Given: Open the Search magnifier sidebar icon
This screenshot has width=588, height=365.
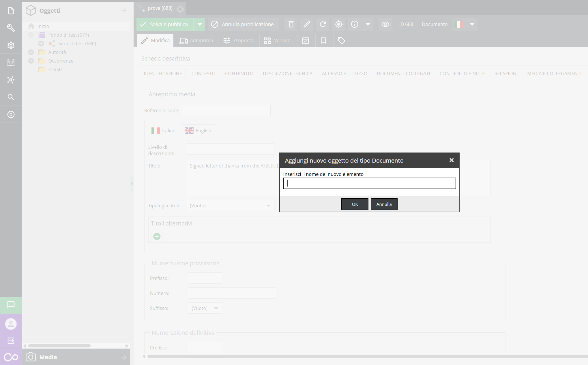Looking at the screenshot, I should pos(11,97).
